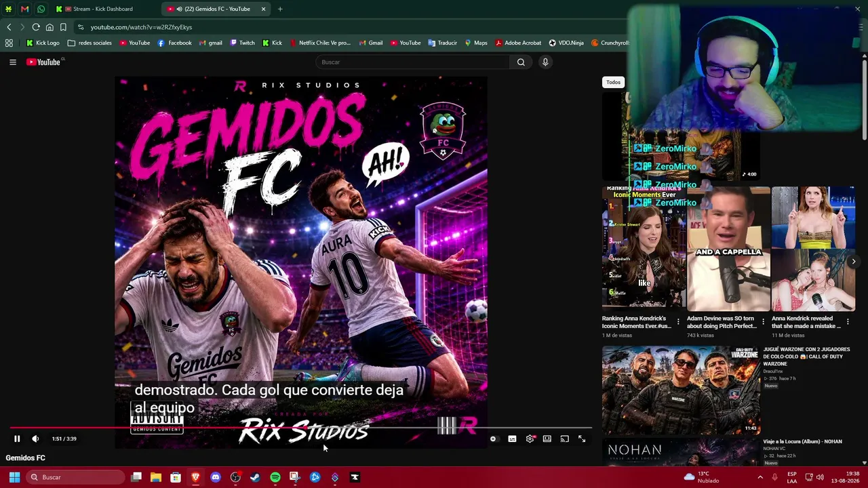Open the YouTube guide hamburger menu
The width and height of the screenshot is (868, 488).
[12, 62]
